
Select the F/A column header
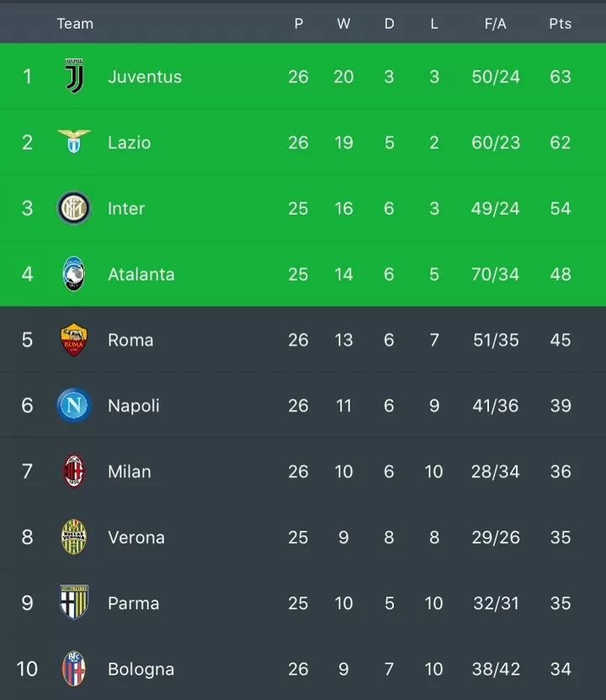(496, 24)
